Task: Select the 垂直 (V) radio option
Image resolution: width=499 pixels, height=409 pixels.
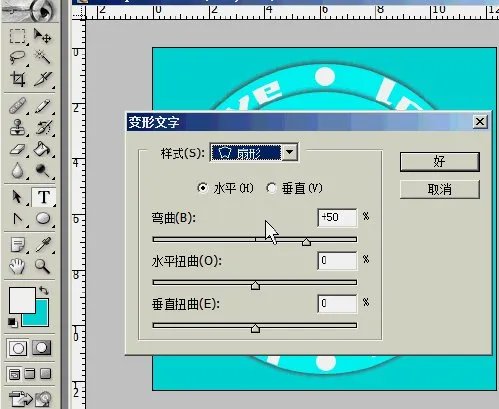Action: click(271, 188)
